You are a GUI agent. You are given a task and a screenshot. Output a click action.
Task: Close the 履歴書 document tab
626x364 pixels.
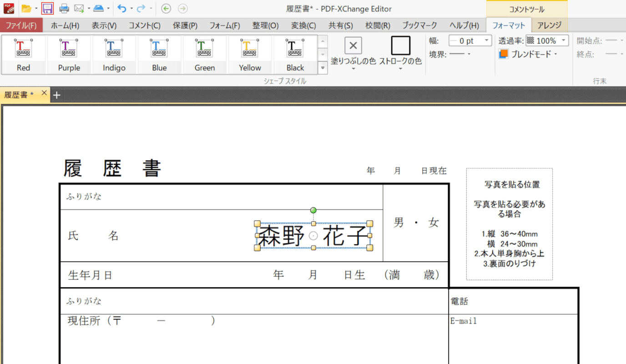click(44, 93)
